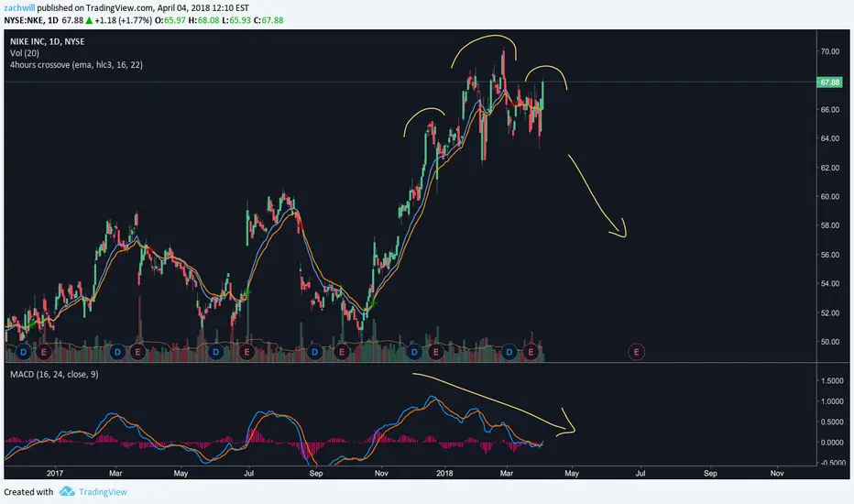Click the green 67.88 current price tag

click(829, 82)
